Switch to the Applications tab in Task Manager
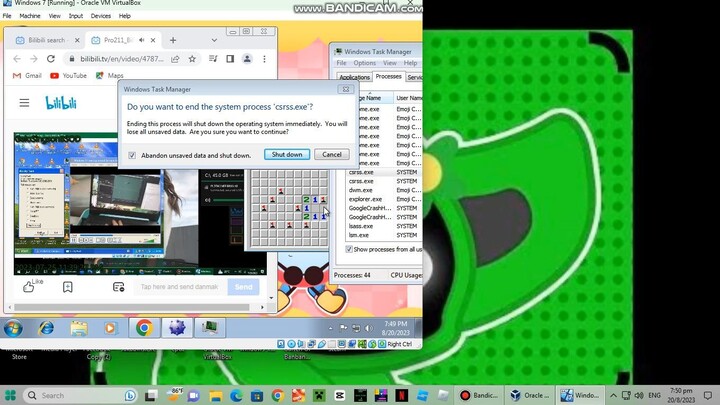Image resolution: width=720 pixels, height=405 pixels. tap(354, 77)
